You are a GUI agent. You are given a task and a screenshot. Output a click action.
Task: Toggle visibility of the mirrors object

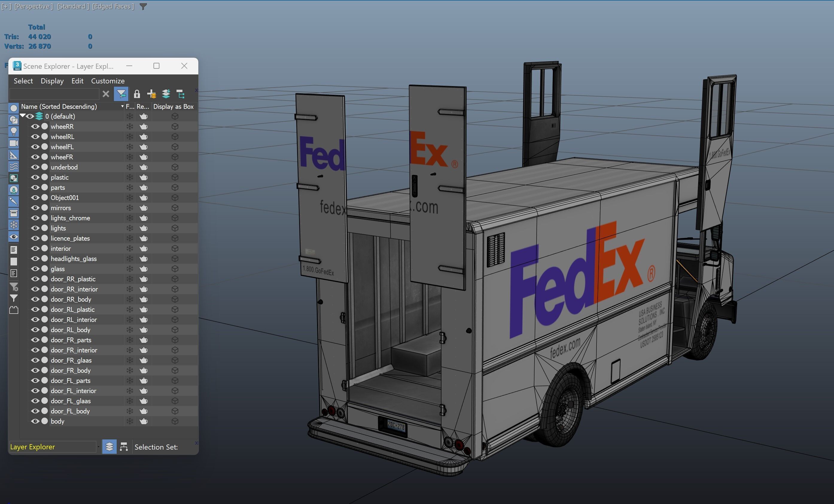pyautogui.click(x=35, y=208)
